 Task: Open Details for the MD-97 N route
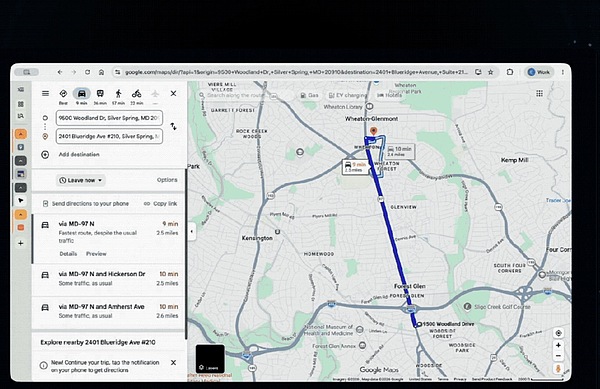[68, 254]
